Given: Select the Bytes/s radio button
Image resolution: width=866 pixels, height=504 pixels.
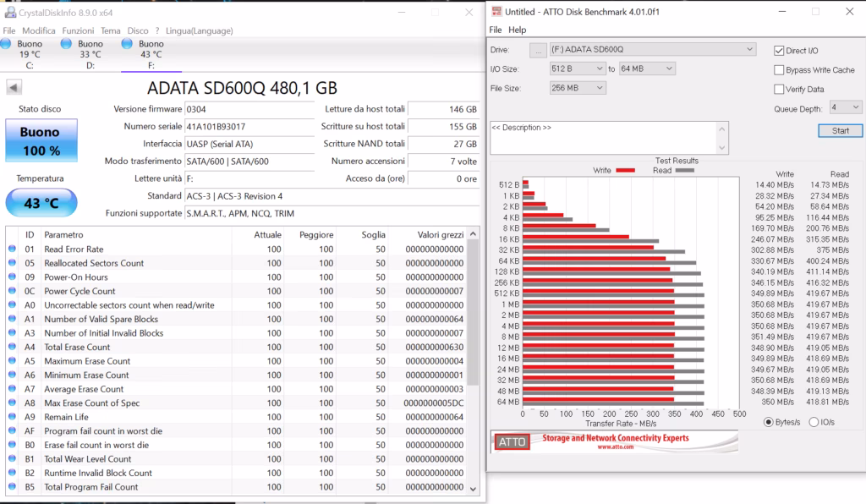Looking at the screenshot, I should pyautogui.click(x=768, y=422).
